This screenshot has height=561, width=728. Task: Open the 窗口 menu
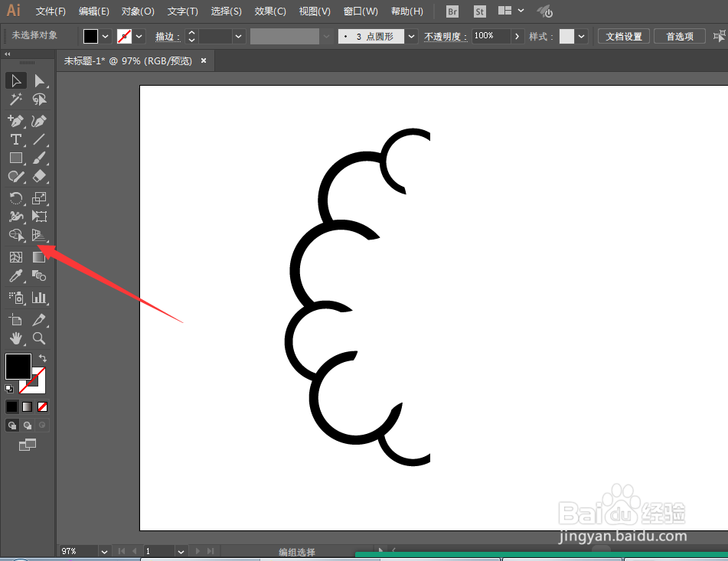pyautogui.click(x=360, y=11)
